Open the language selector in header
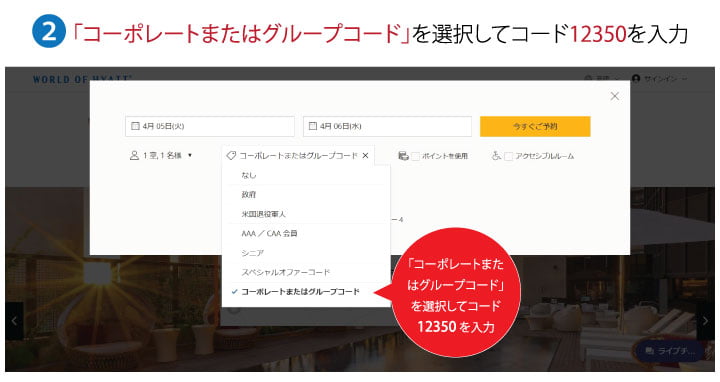 point(602,79)
